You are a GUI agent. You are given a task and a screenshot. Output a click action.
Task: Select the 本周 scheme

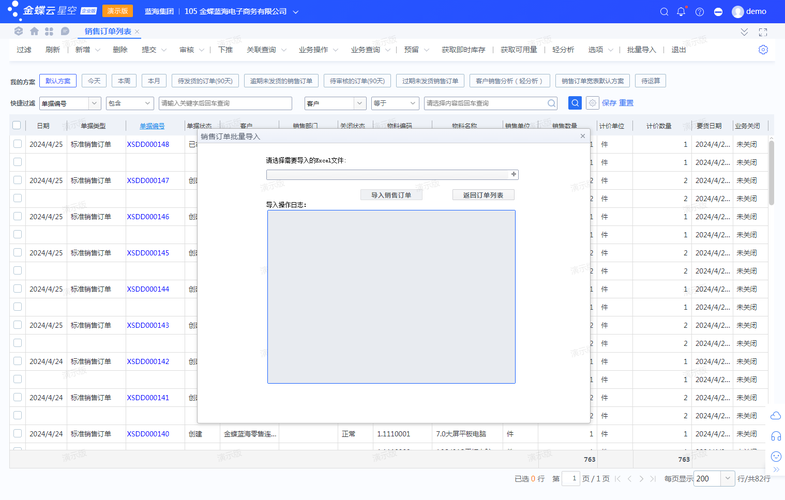[124, 81]
